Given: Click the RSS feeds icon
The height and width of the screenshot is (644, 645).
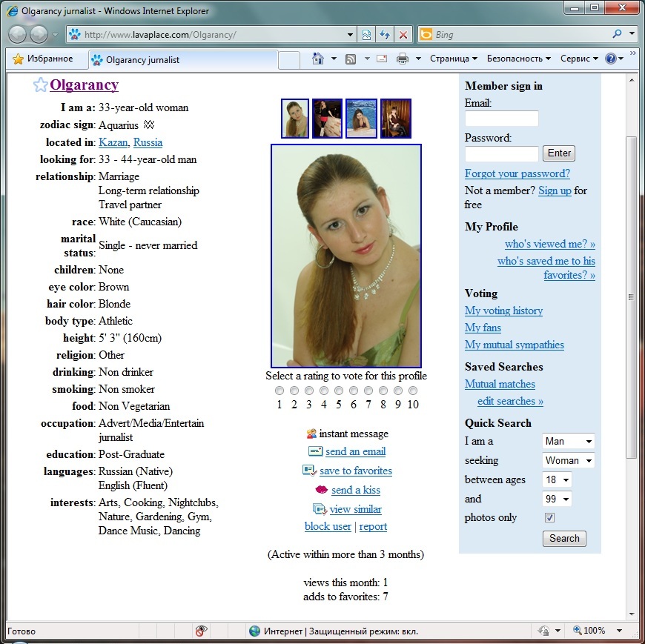Looking at the screenshot, I should pos(351,59).
